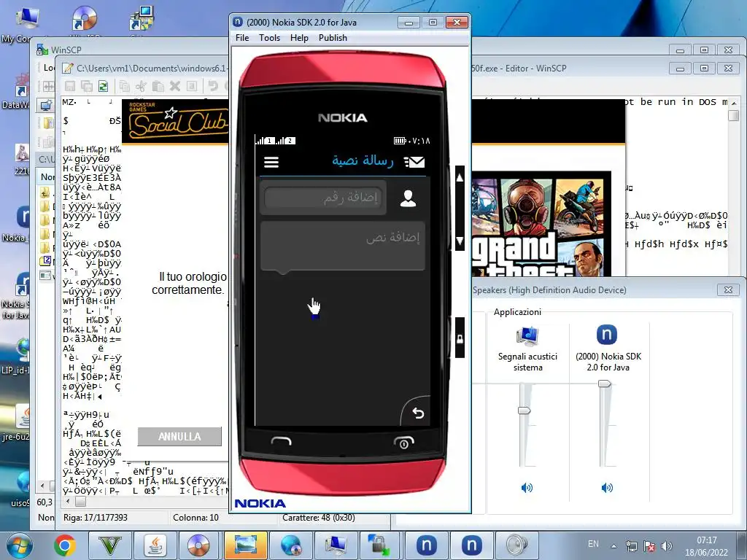Screen dimensions: 747x560
Task: Click the ANNULLA button
Action: tap(179, 436)
